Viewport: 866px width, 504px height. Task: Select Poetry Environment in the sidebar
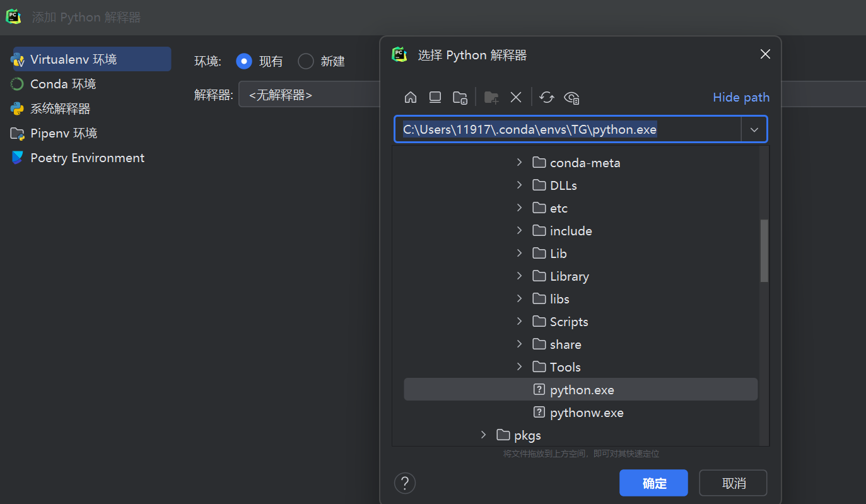click(87, 158)
